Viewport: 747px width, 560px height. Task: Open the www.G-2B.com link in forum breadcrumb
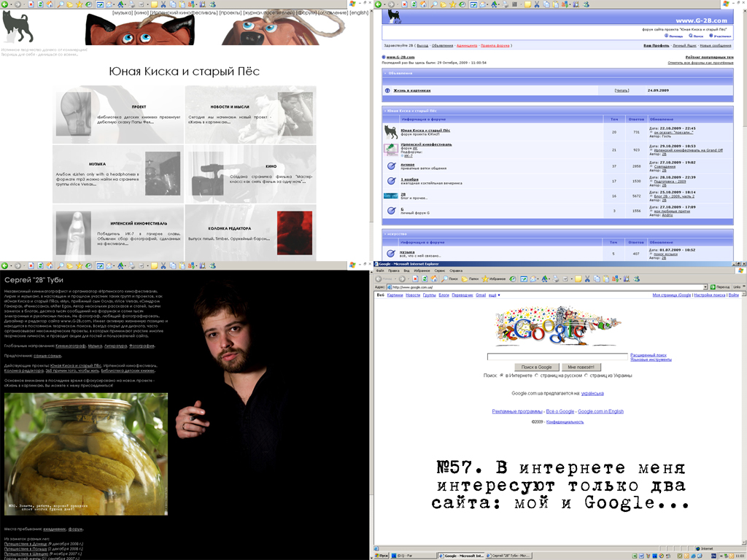pyautogui.click(x=400, y=57)
